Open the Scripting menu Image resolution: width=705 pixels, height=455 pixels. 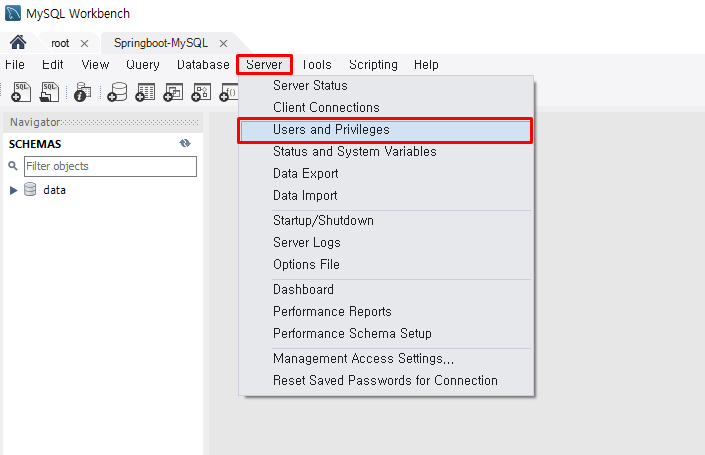pos(373,65)
